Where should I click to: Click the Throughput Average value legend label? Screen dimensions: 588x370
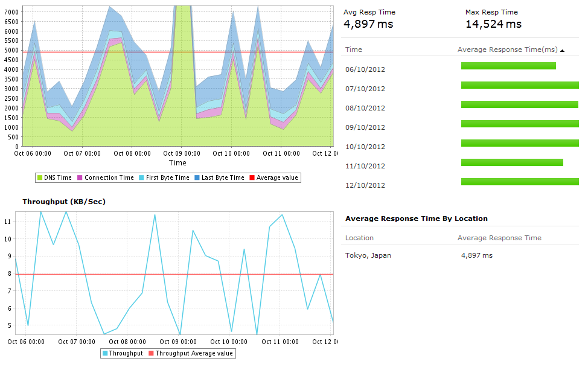click(194, 353)
